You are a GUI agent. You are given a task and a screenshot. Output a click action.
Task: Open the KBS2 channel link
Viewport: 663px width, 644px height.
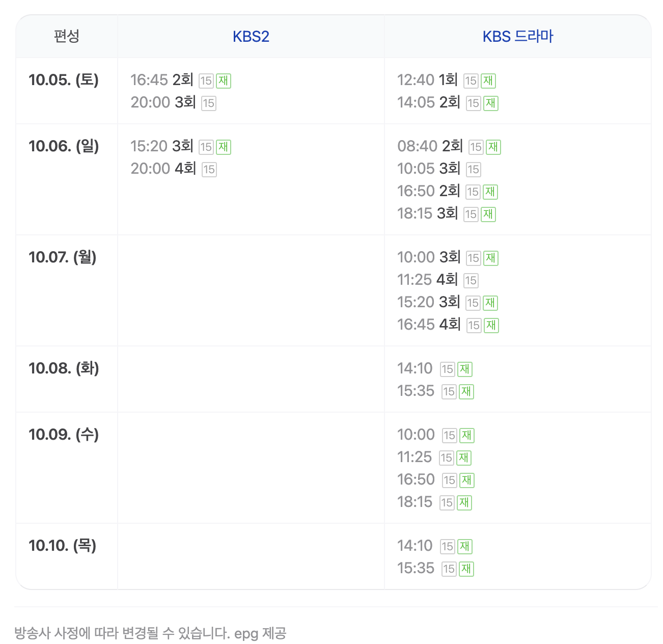[251, 37]
